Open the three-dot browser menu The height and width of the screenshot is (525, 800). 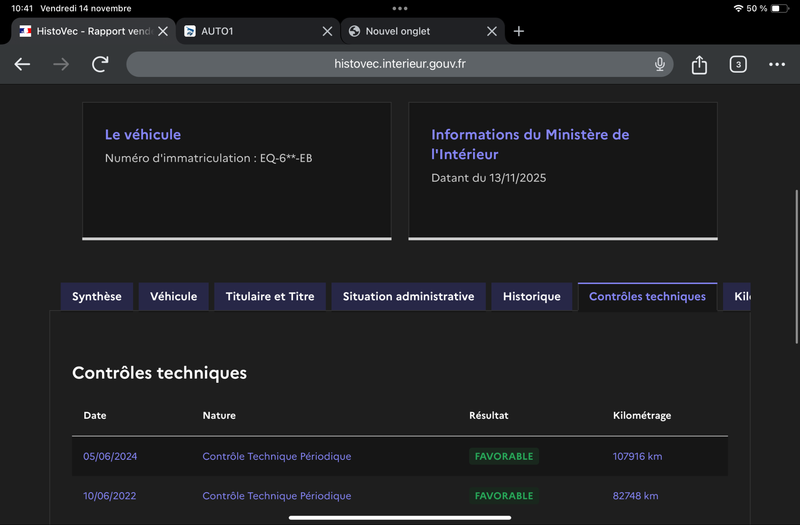[x=777, y=64]
